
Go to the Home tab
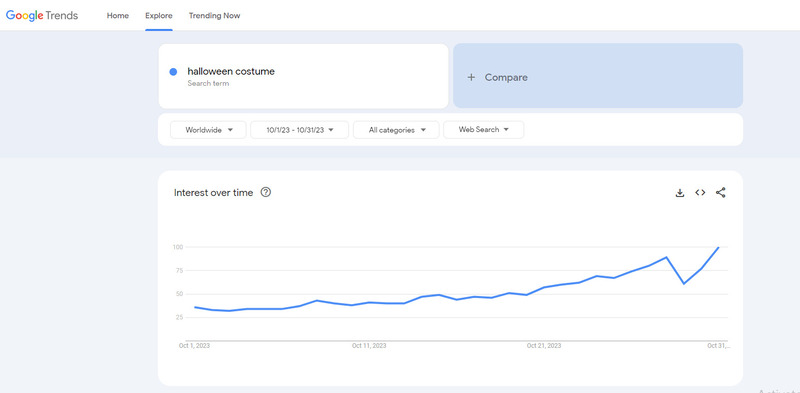(118, 16)
